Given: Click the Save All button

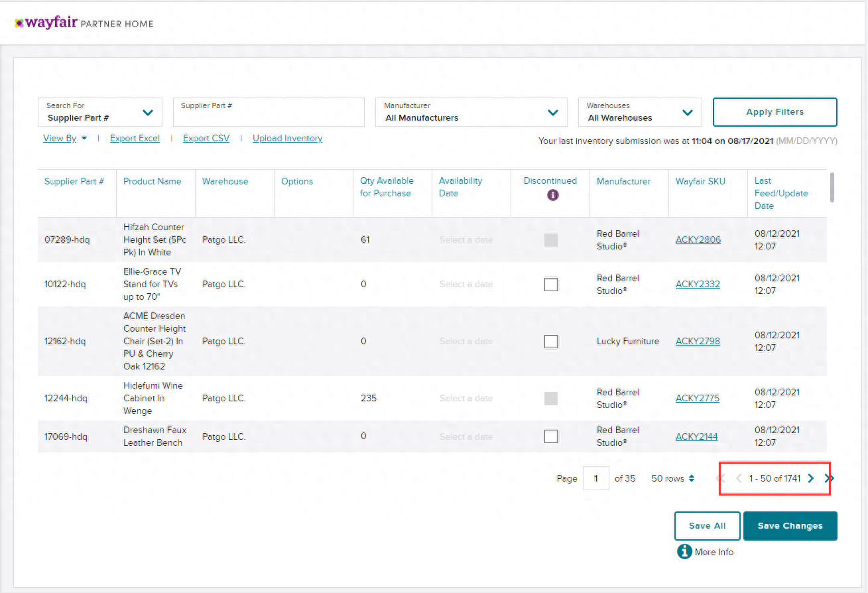Looking at the screenshot, I should [x=707, y=526].
